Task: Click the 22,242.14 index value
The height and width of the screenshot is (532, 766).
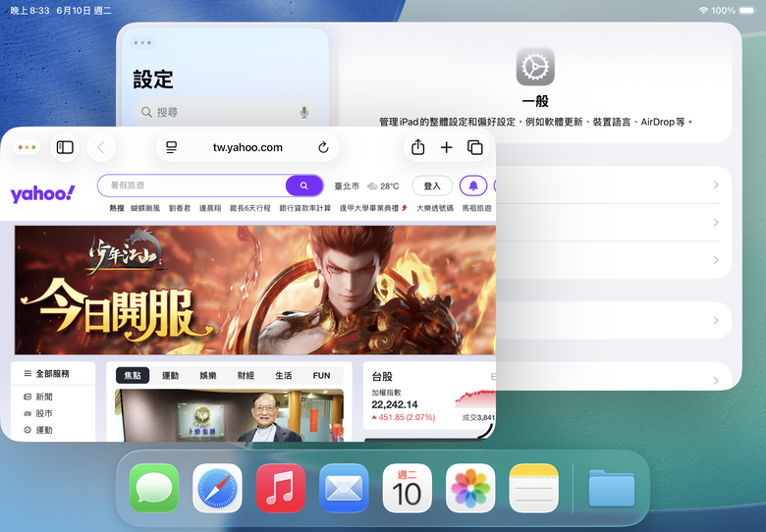Action: (395, 404)
